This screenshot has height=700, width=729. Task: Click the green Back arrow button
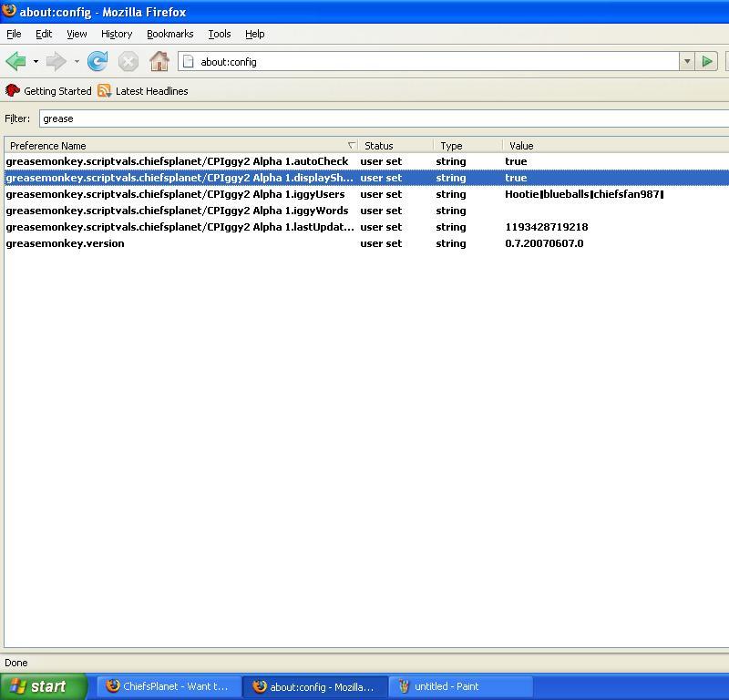tap(16, 61)
